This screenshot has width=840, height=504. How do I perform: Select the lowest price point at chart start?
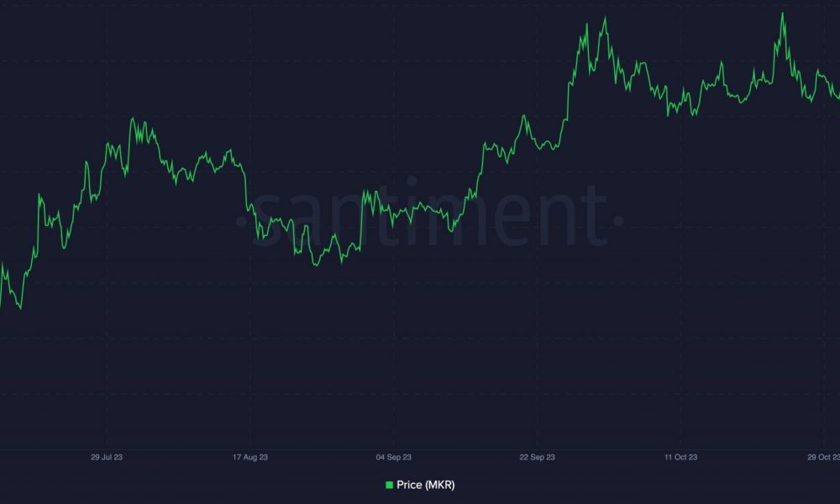click(x=20, y=307)
